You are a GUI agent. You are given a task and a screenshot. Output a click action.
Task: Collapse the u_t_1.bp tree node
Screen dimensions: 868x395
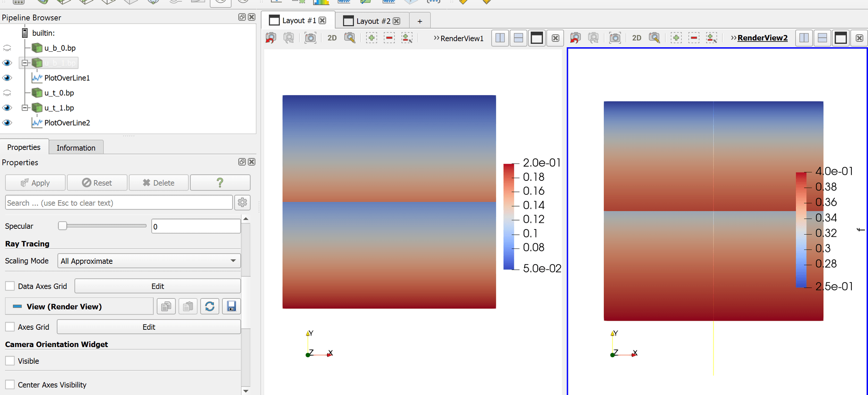coord(25,108)
